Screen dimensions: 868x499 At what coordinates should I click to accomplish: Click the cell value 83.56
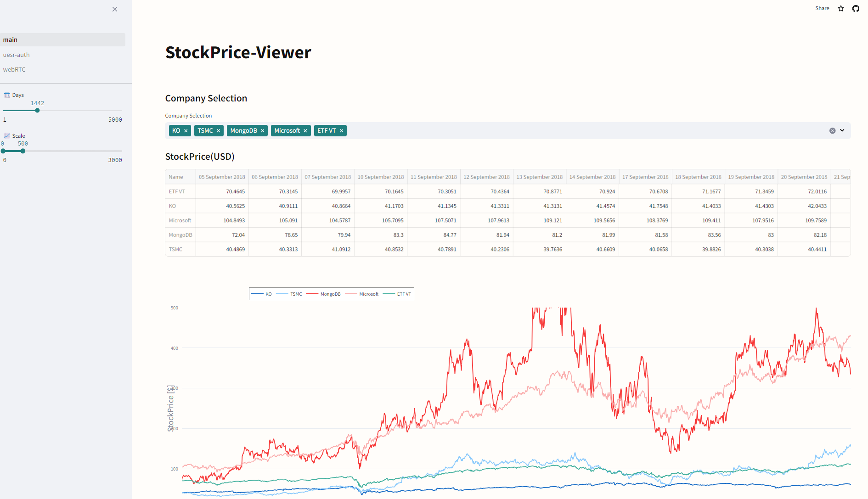click(698, 235)
